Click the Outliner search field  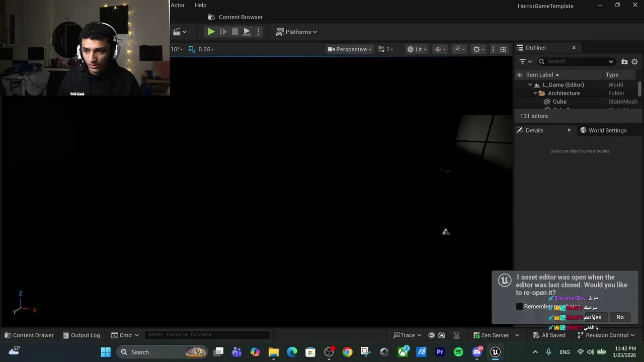[576, 61]
